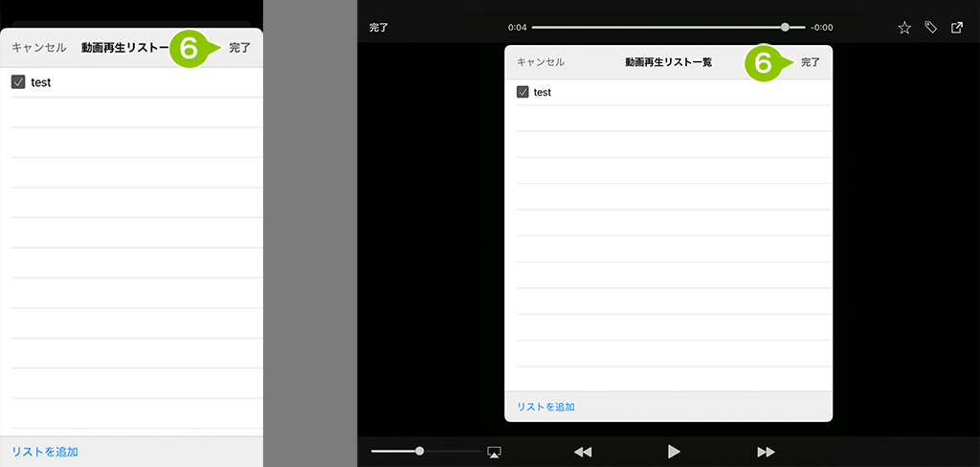The height and width of the screenshot is (467, 980).
Task: Tap 完了 in the tablet playlist popup
Action: click(x=811, y=62)
